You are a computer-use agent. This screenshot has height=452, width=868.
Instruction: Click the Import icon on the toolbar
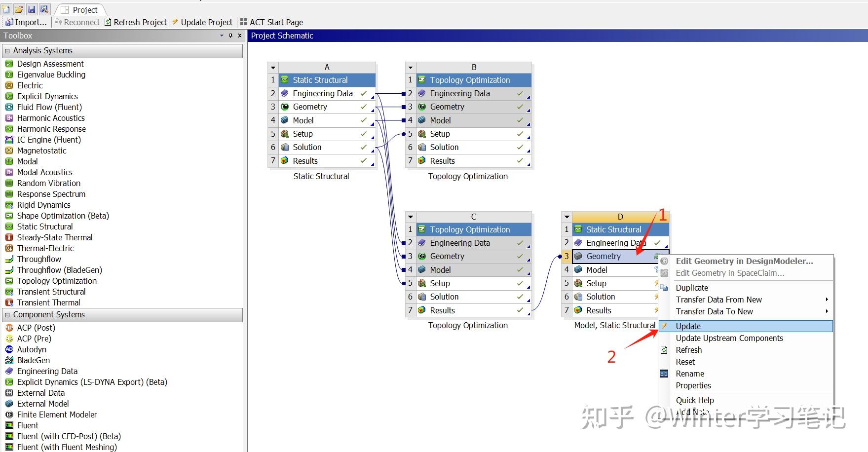coord(9,22)
